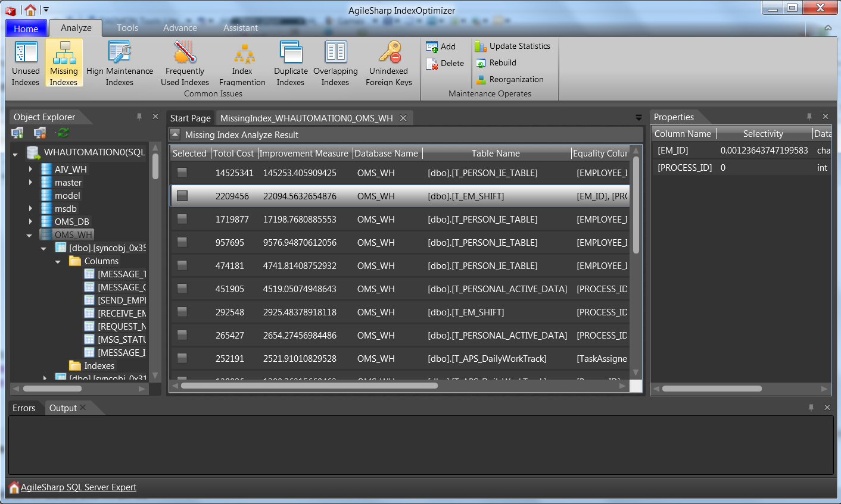Run the Missing Indexes analysis

(64, 64)
